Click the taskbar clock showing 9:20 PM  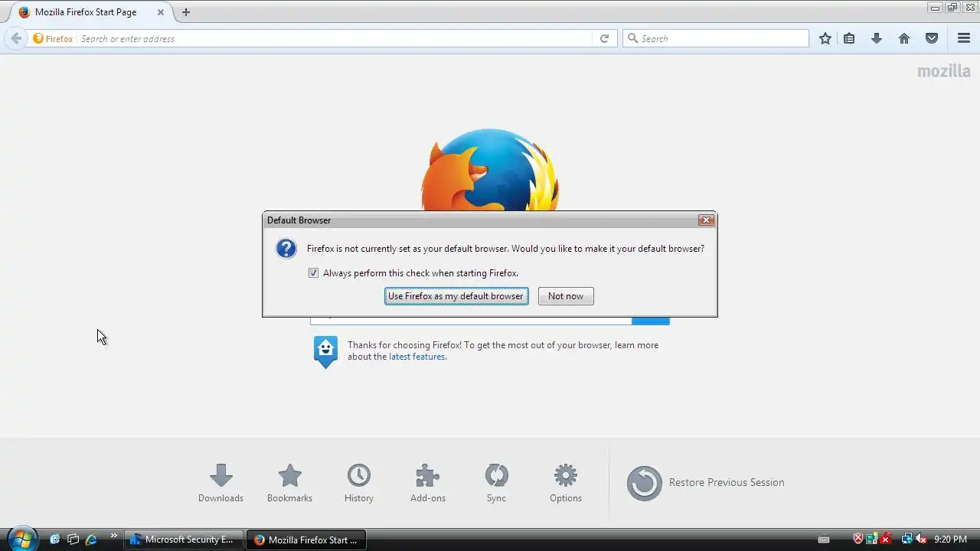click(x=950, y=540)
